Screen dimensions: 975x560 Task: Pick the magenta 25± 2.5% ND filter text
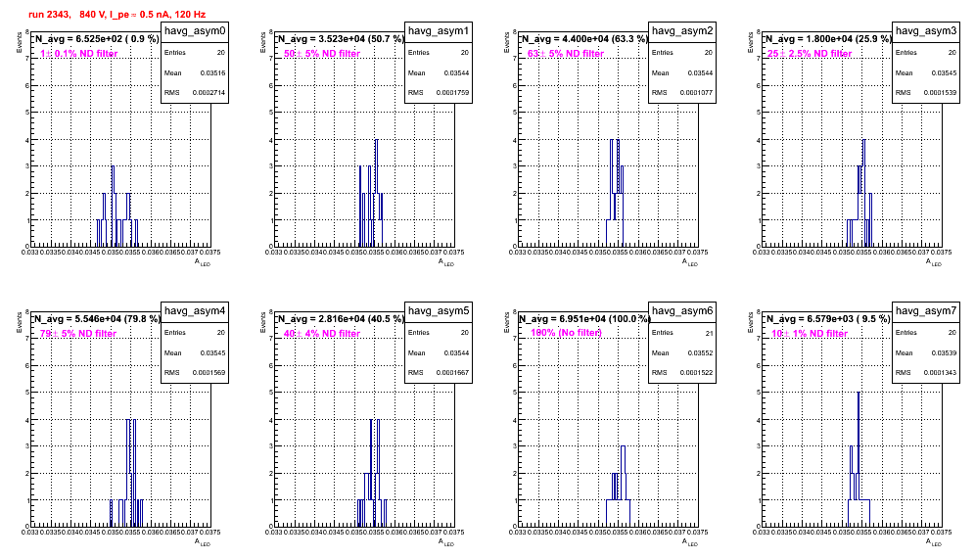coord(810,54)
